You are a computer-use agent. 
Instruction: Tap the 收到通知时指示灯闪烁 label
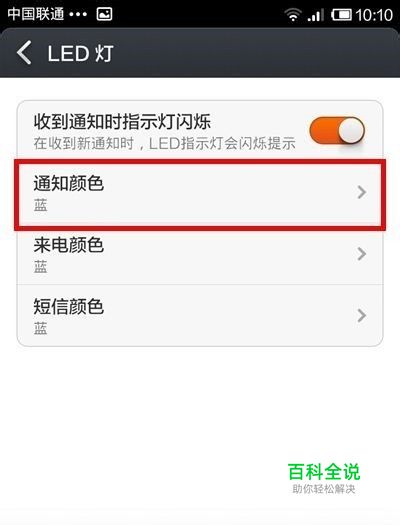[122, 122]
